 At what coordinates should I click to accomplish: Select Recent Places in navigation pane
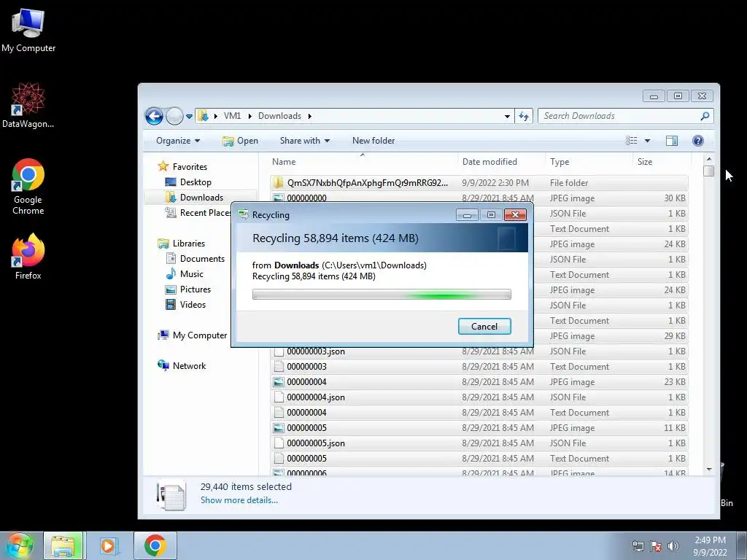pos(198,213)
